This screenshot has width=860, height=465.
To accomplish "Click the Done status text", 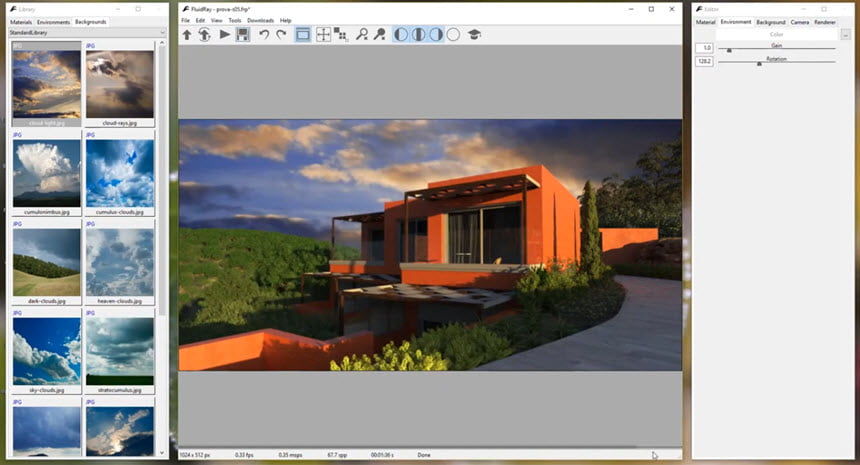I will (424, 455).
